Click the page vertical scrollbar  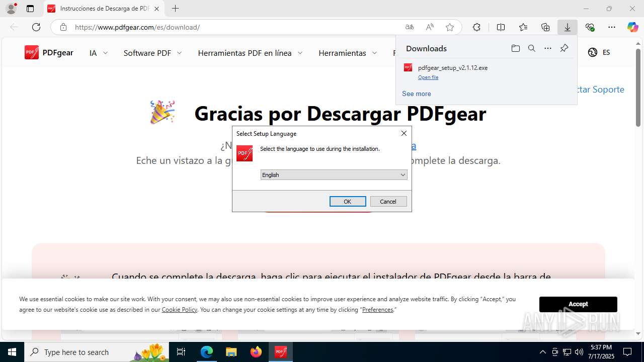[x=638, y=87]
